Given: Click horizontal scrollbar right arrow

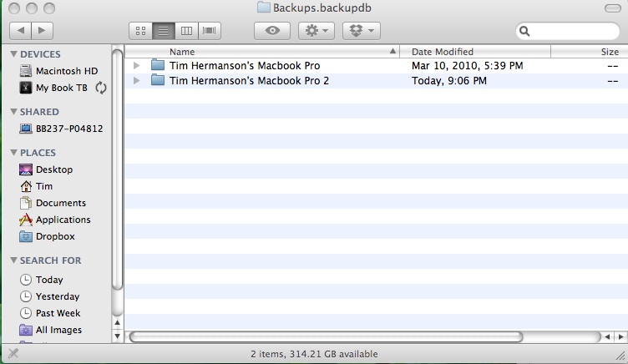Looking at the screenshot, I should [x=620, y=336].
